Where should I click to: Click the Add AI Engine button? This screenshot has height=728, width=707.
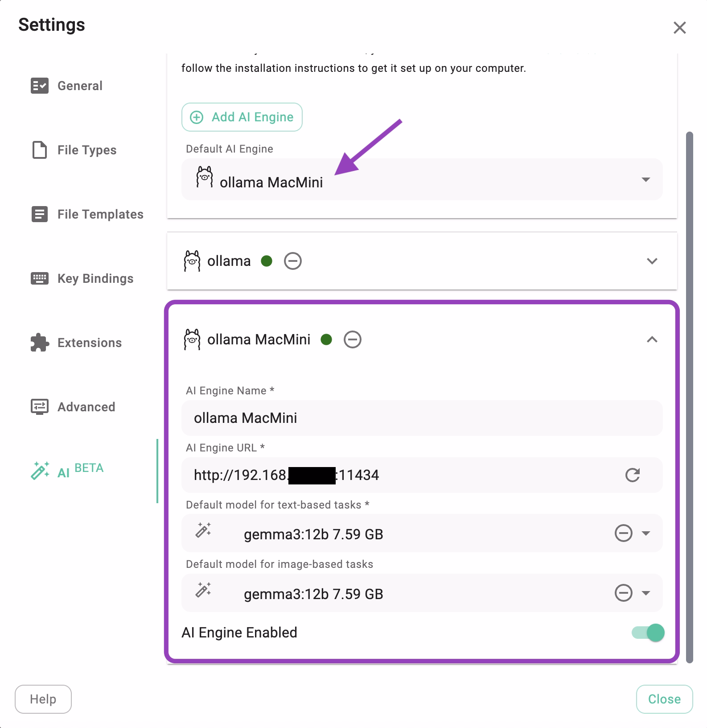coord(242,117)
